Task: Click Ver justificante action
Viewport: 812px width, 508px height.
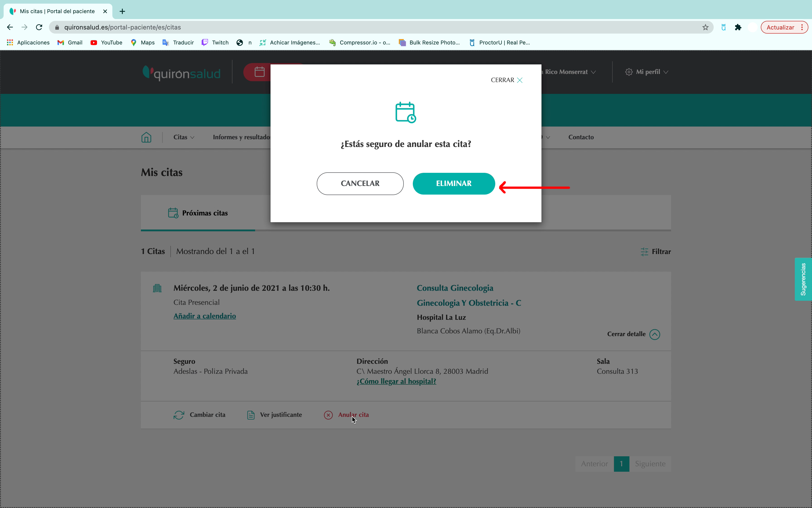Action: (x=274, y=415)
